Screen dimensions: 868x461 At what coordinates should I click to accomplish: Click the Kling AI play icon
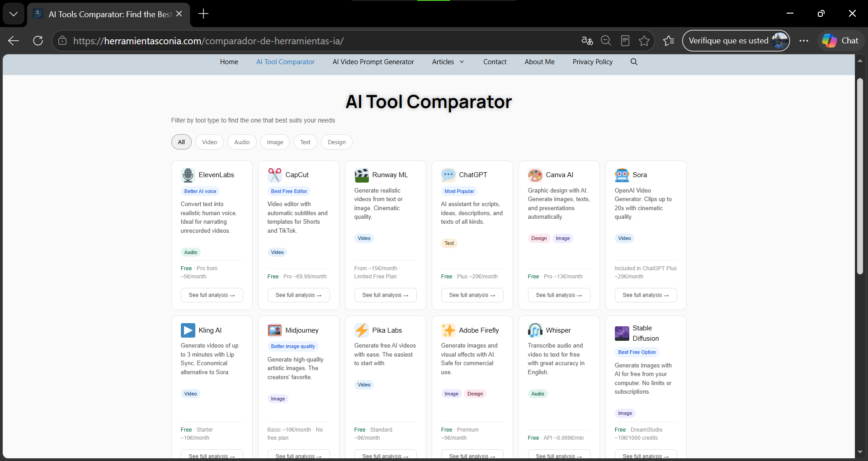[188, 330]
